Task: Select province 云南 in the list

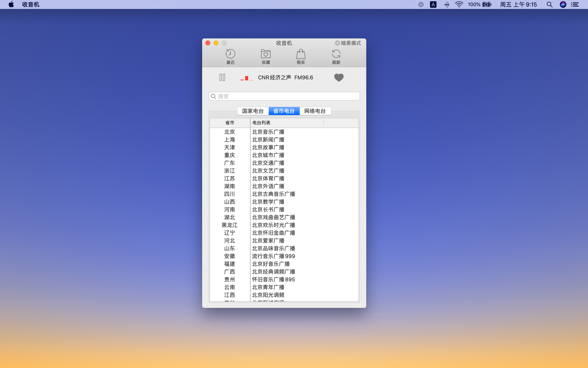Action: [230, 287]
